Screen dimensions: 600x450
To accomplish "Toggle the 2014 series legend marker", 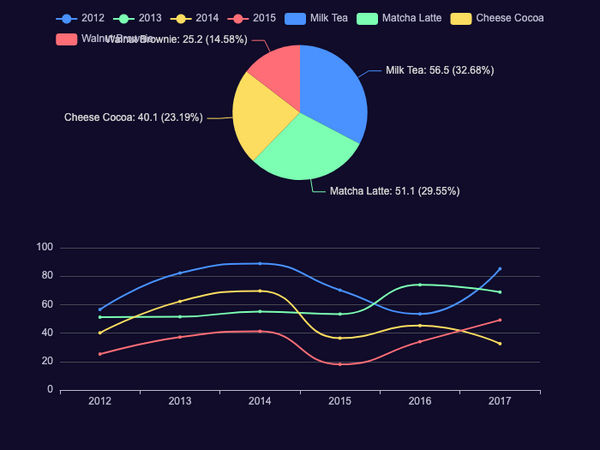I will point(181,18).
